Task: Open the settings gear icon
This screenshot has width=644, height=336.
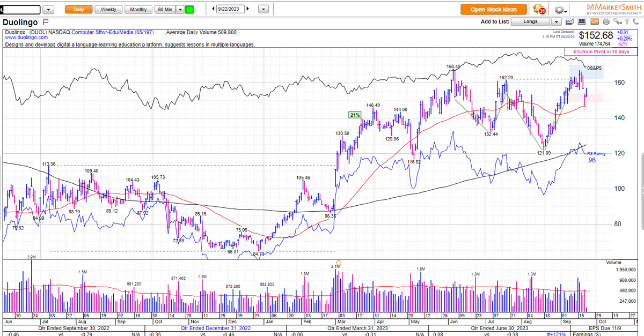Action: [x=560, y=9]
